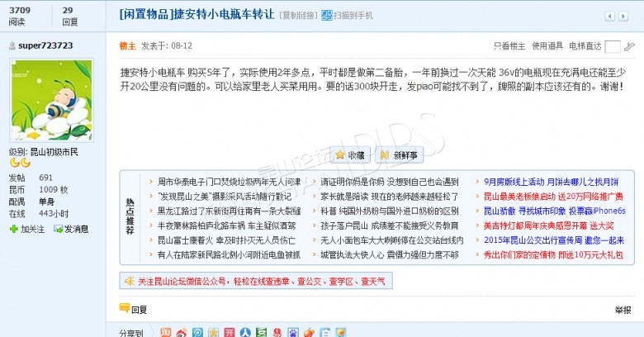Go to previous thread arrow
The height and width of the screenshot is (337, 644).
click(611, 16)
